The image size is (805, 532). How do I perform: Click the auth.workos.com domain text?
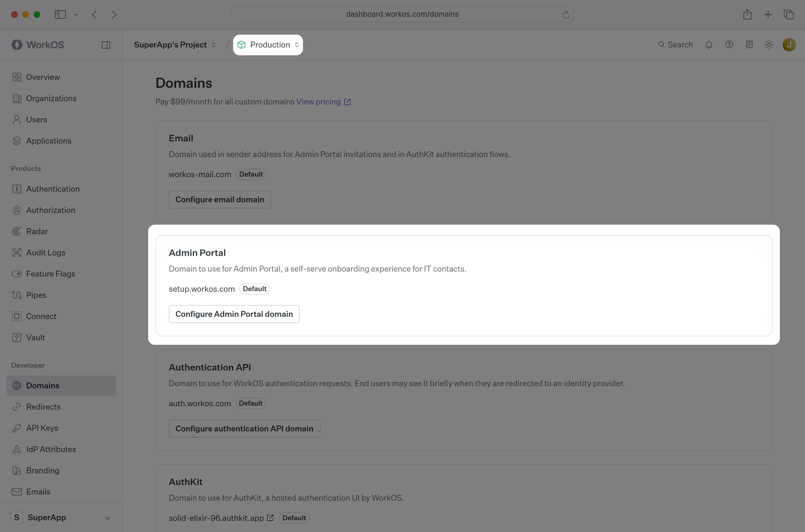click(200, 403)
